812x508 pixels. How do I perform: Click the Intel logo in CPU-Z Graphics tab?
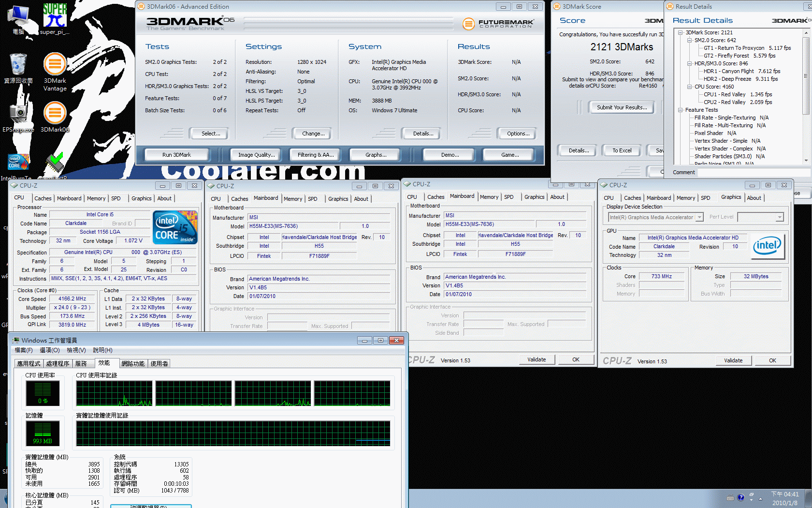(768, 246)
